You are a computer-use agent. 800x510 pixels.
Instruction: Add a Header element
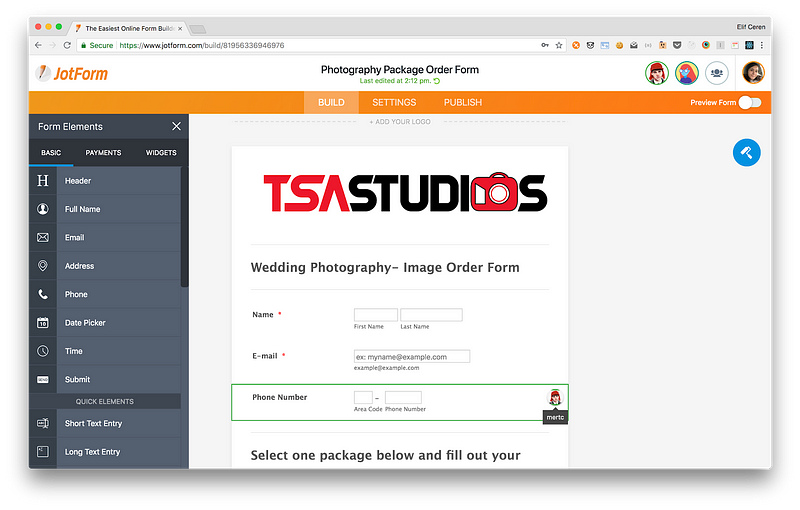(105, 181)
